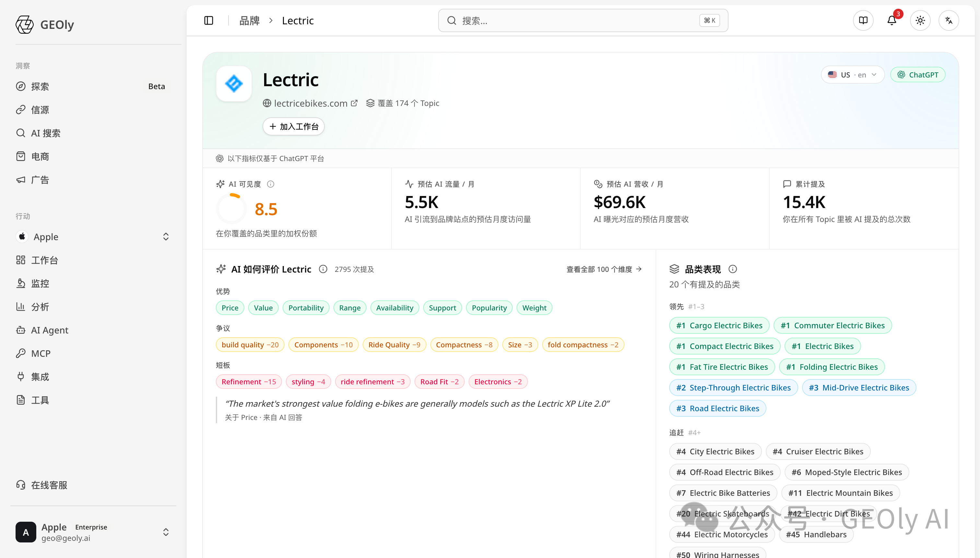980x558 pixels.
Task: Click 加入工作台 button
Action: point(294,126)
